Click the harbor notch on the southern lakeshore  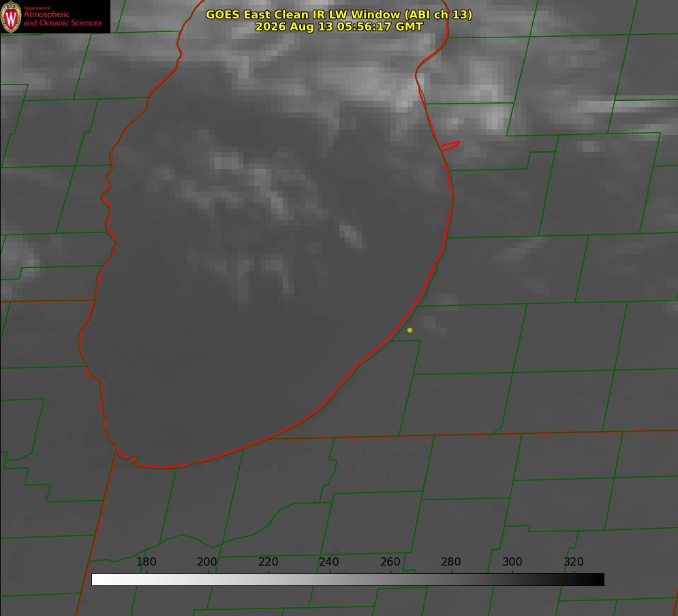pyautogui.click(x=132, y=459)
